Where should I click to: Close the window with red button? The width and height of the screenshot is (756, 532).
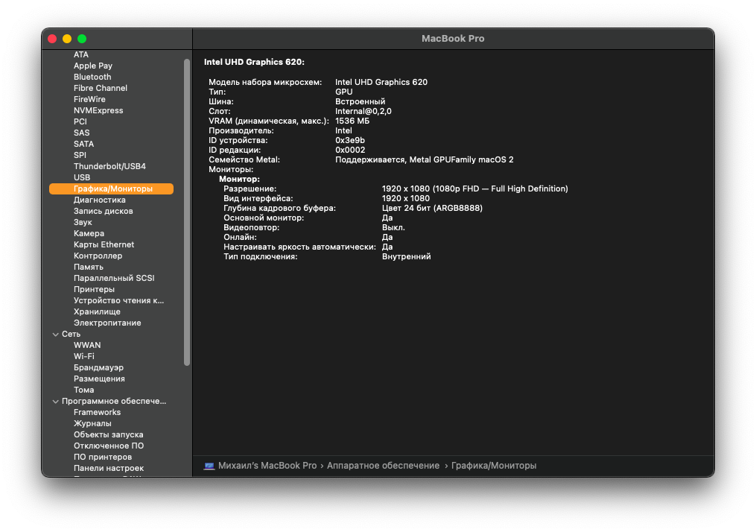point(52,39)
